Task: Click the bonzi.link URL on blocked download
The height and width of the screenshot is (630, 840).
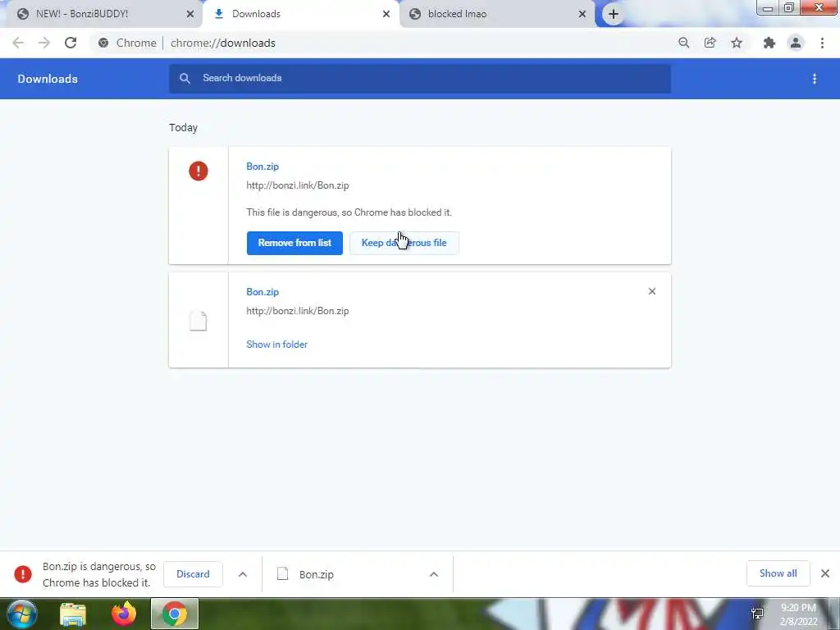Action: tap(297, 185)
